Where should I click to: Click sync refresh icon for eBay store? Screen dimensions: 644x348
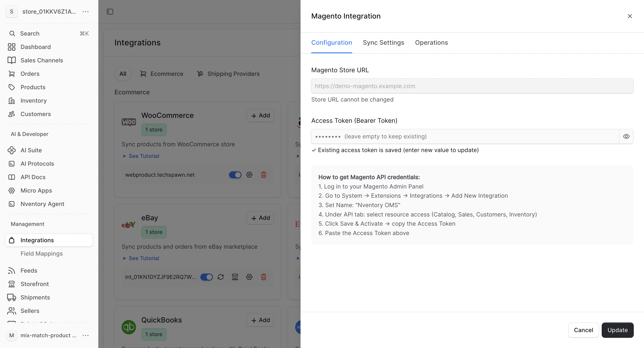pyautogui.click(x=220, y=277)
